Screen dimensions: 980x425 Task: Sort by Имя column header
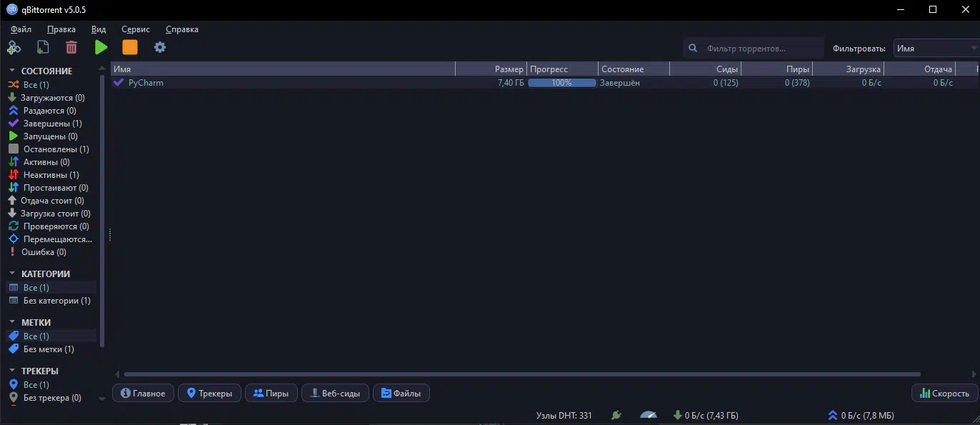coord(283,69)
